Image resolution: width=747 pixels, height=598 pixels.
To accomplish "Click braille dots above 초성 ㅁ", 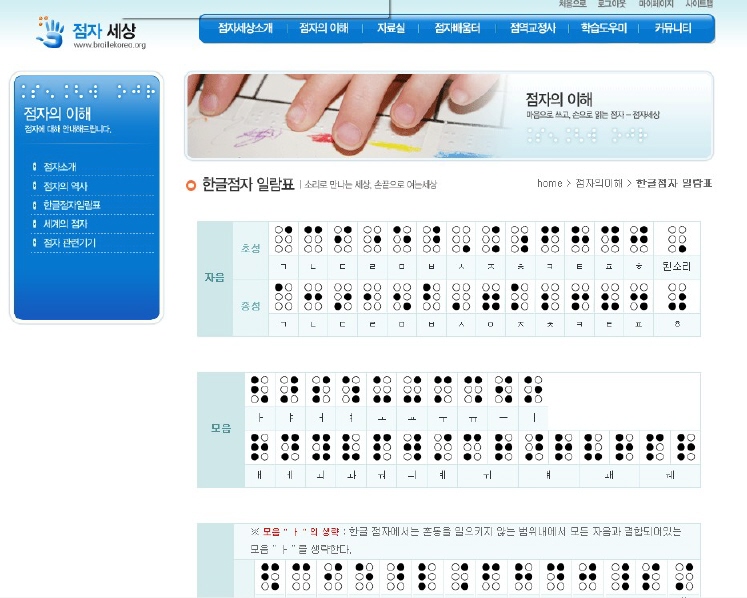I will pyautogui.click(x=402, y=239).
